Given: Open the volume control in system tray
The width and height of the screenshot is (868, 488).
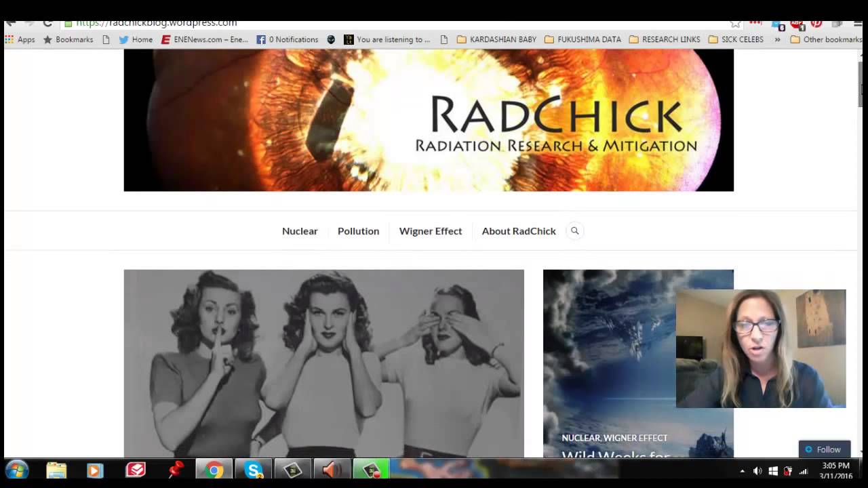Looking at the screenshot, I should click(757, 471).
